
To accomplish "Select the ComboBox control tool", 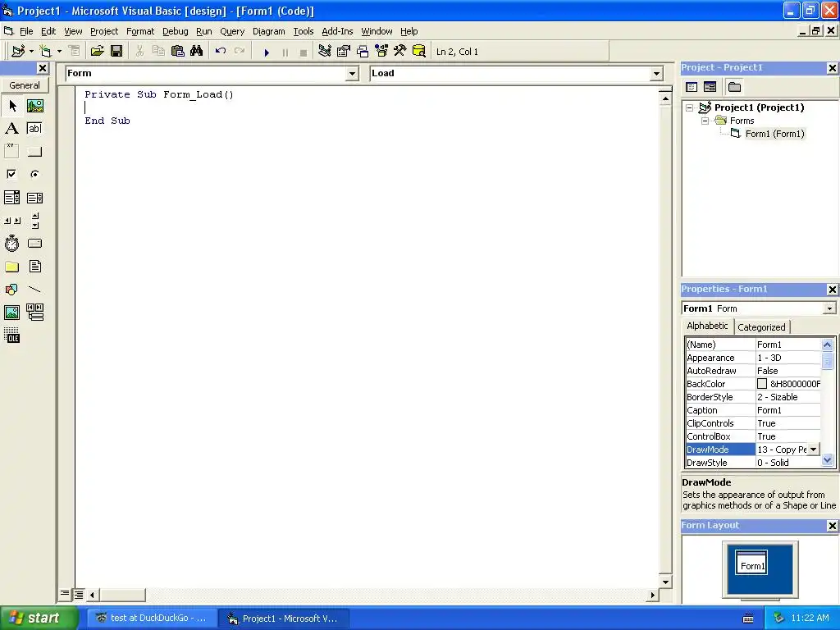I will 12,198.
